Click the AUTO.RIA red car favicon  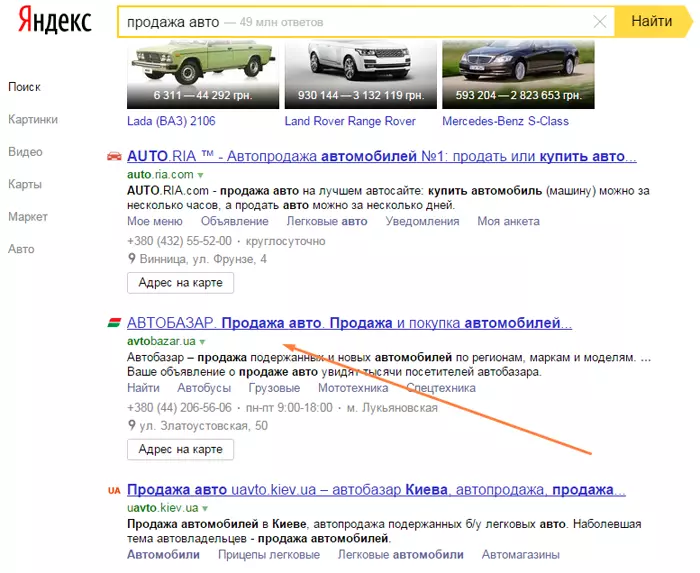114,156
